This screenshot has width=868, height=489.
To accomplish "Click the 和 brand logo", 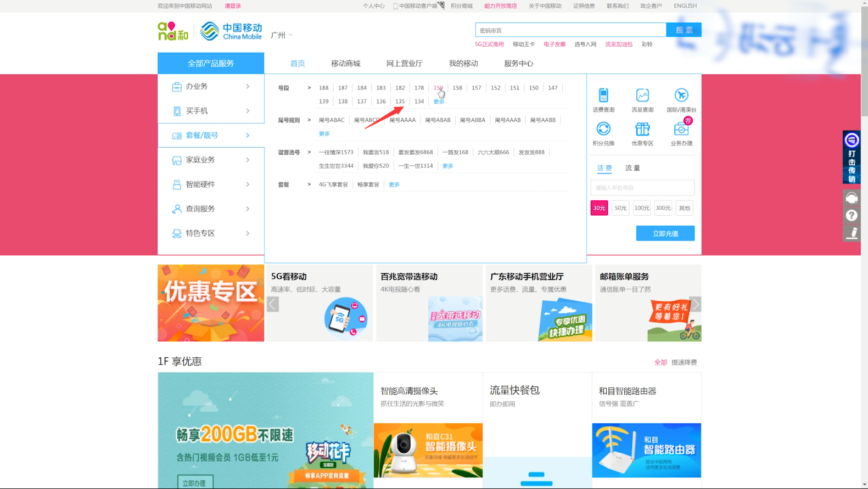I will point(173,31).
